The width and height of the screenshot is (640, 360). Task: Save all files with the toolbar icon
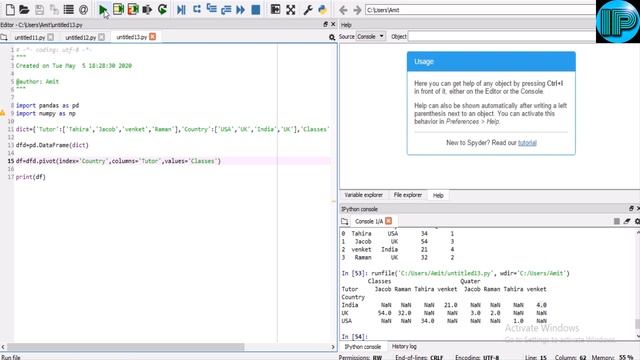tap(54, 9)
